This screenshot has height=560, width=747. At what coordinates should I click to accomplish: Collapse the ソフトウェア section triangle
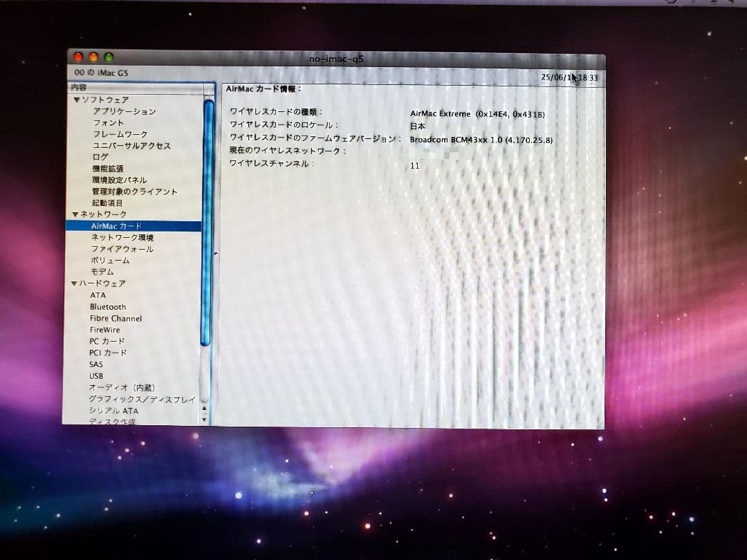click(x=76, y=100)
